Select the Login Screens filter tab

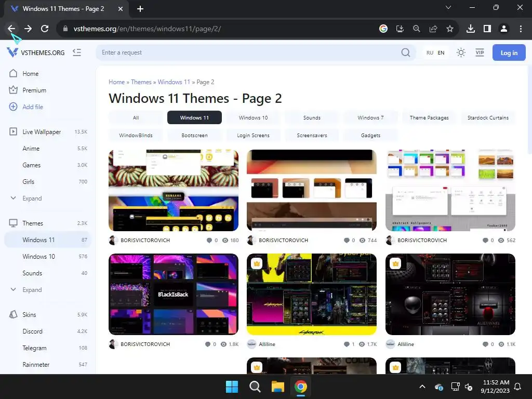click(253, 135)
